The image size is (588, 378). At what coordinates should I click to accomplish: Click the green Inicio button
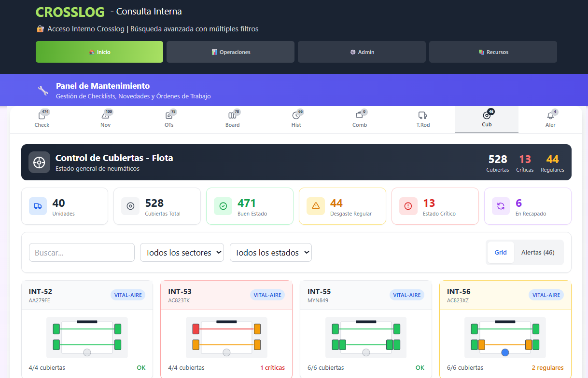[x=99, y=52]
